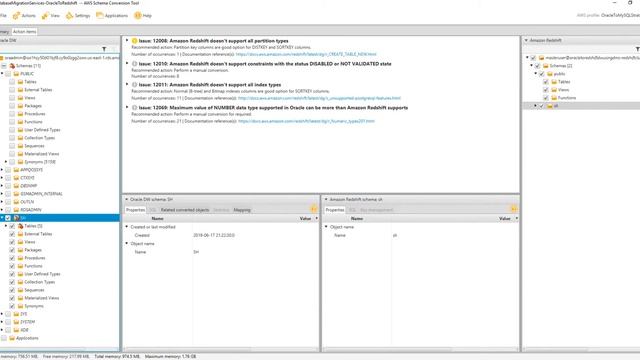Open the Actions menu

point(24,16)
